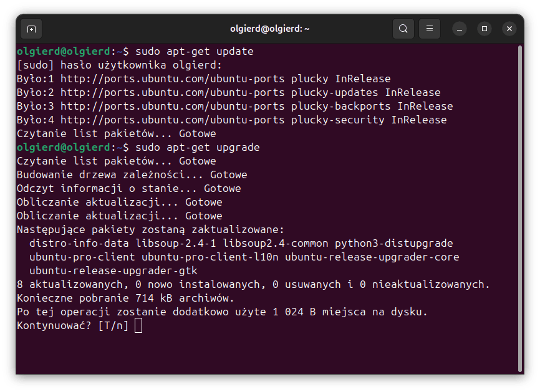This screenshot has height=392, width=540.
Task: Click the plucky-security repository URL
Action: point(172,120)
